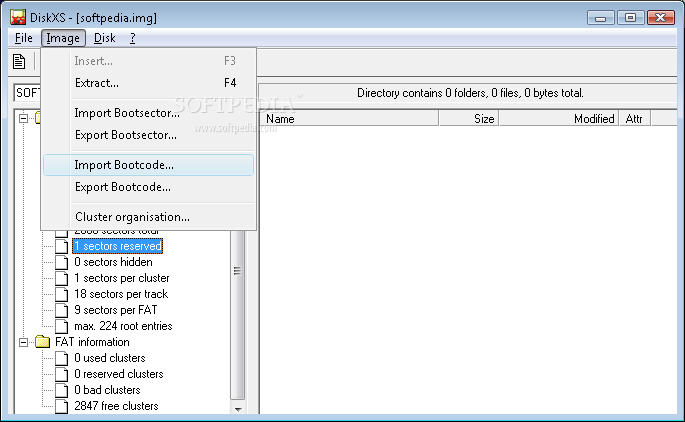This screenshot has height=422, width=685.
Task: Click the FAT information folder icon
Action: point(42,342)
